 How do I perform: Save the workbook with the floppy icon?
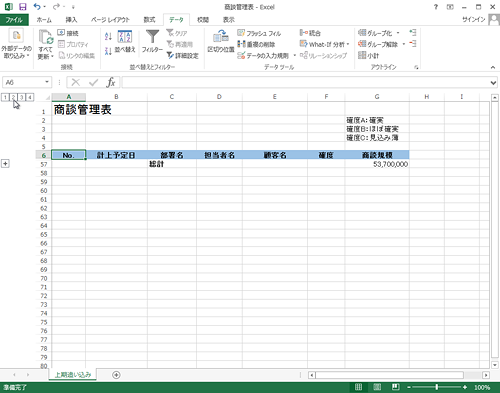22,7
